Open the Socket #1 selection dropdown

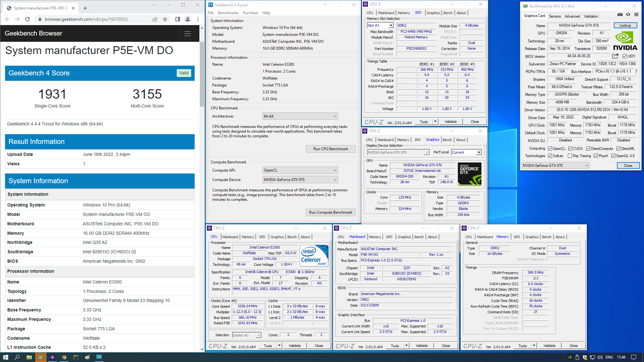tap(247, 335)
